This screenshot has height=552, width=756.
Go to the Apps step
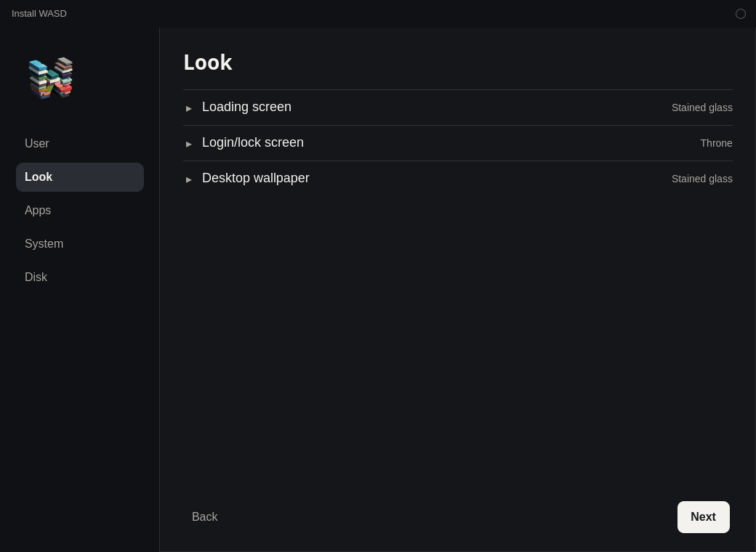click(x=80, y=211)
